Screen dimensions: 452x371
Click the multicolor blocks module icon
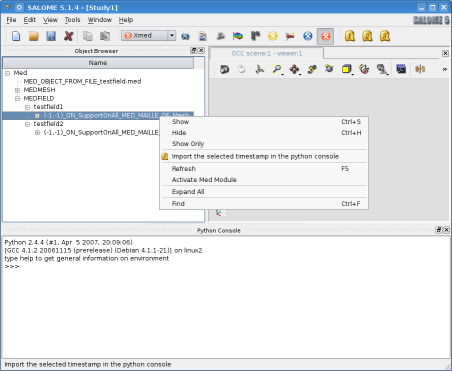pos(255,36)
